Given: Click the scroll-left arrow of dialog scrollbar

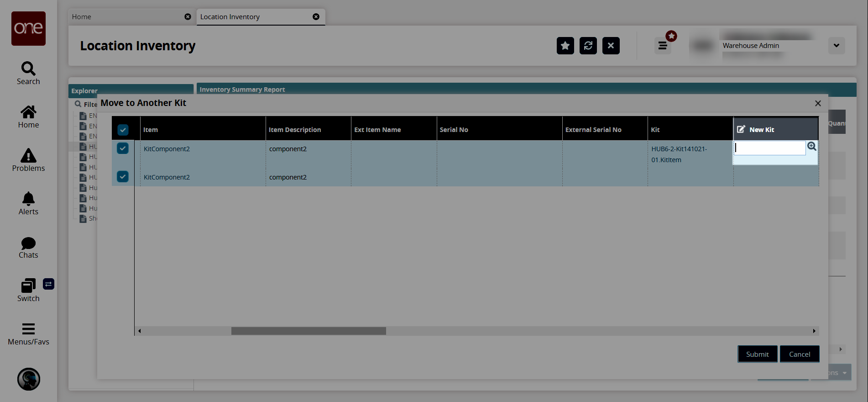Looking at the screenshot, I should click(139, 331).
